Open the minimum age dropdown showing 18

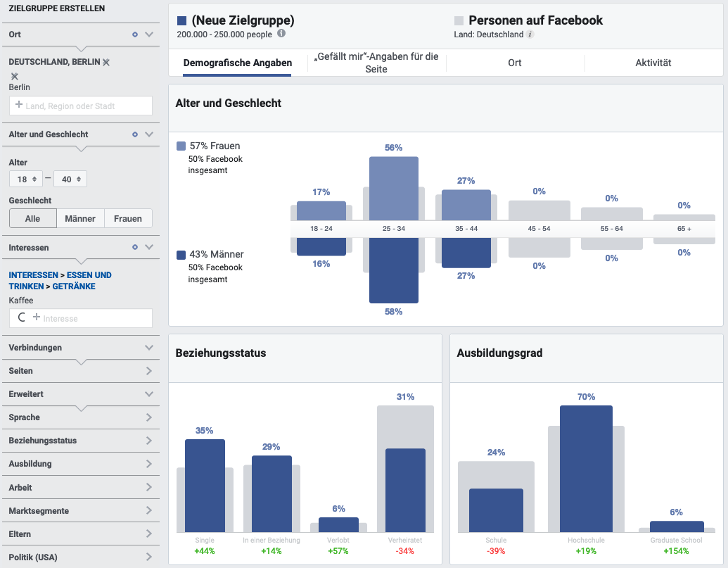pos(26,179)
